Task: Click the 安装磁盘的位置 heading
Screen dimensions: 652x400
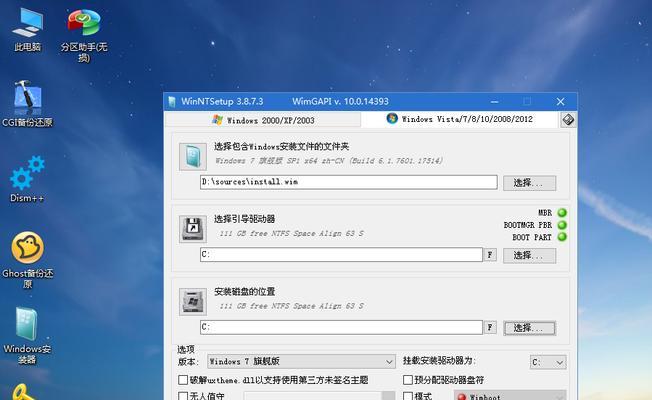Action: pyautogui.click(x=244, y=291)
